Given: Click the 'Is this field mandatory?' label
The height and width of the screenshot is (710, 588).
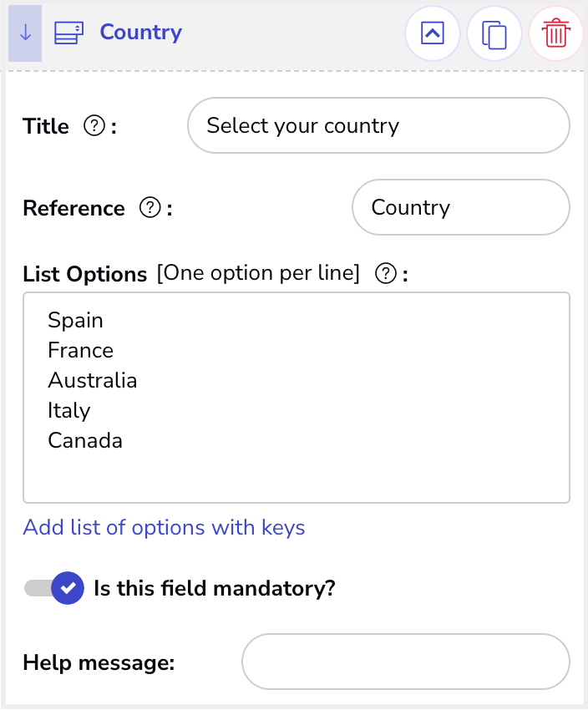Looking at the screenshot, I should pyautogui.click(x=215, y=588).
